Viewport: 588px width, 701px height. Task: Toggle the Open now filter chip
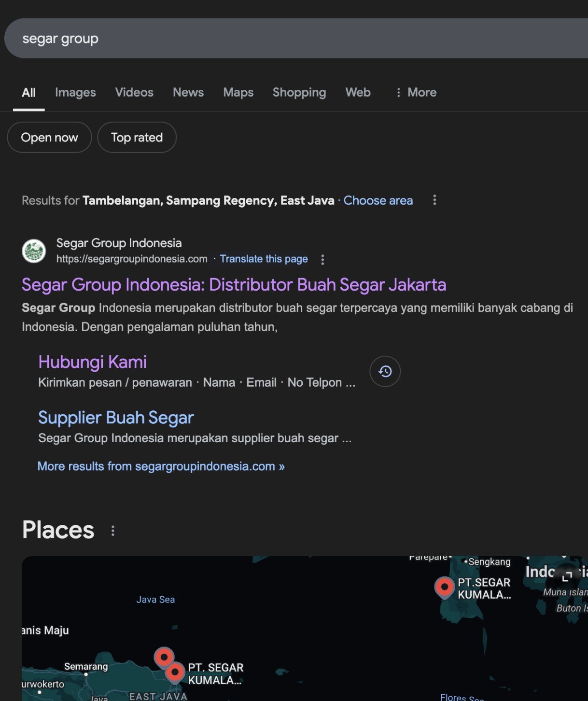point(49,138)
